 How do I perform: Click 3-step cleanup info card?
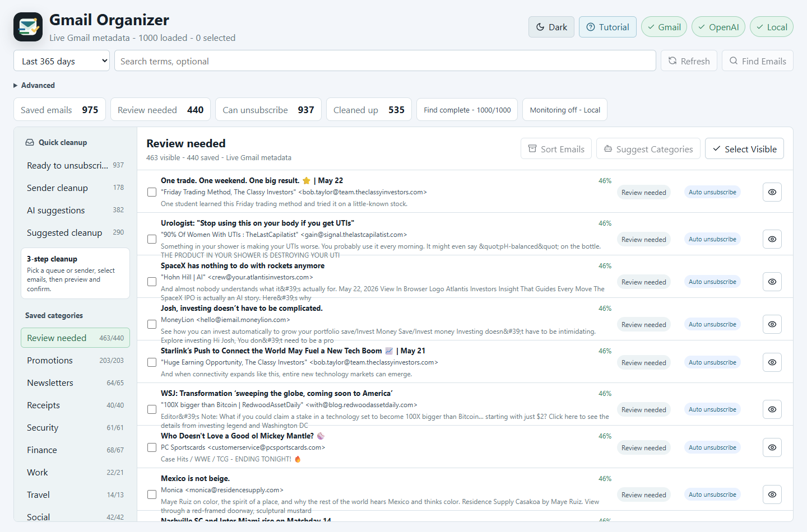(75, 273)
